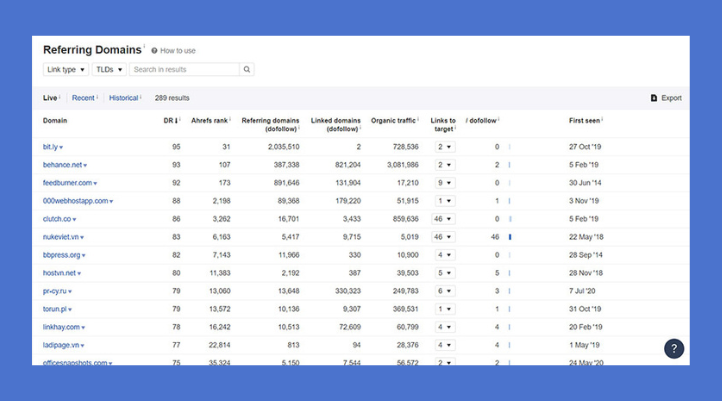Click organic traffic value 3,081,986
The image size is (722, 401).
click(x=402, y=165)
